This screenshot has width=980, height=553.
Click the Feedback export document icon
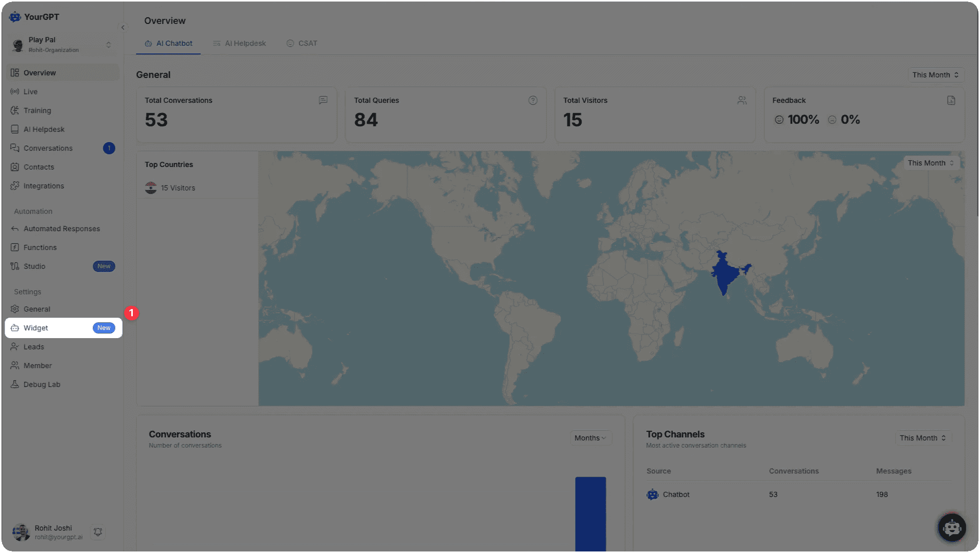click(950, 100)
